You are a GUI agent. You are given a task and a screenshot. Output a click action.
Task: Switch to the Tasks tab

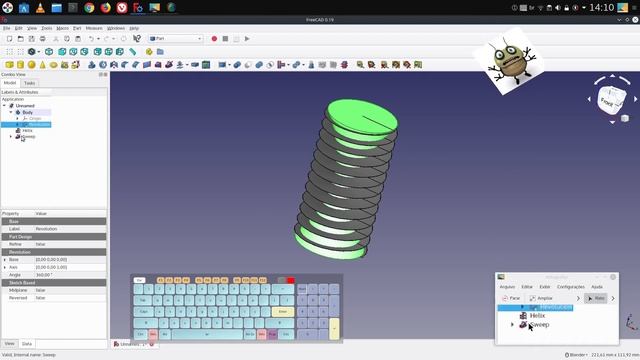29,83
